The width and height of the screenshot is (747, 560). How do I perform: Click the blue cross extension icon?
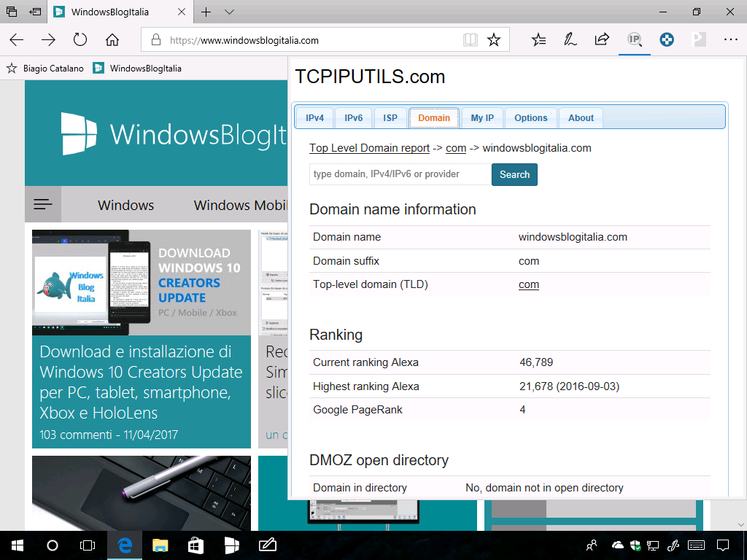pos(667,39)
